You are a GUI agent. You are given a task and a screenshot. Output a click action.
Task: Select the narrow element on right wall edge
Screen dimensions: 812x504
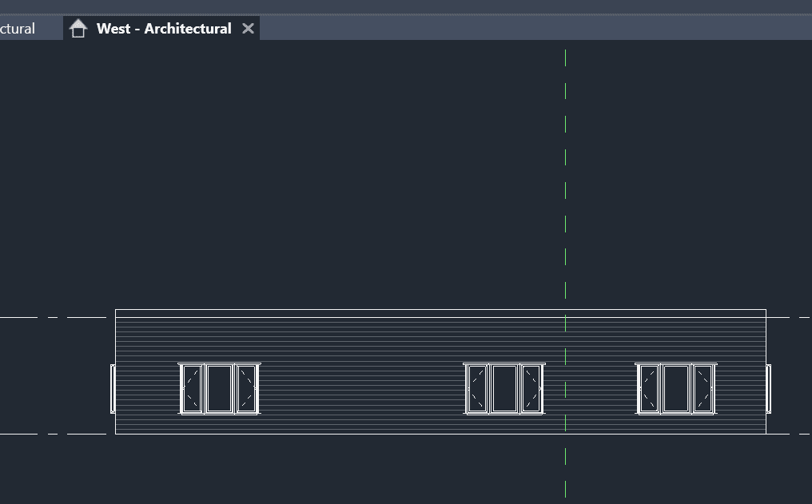[769, 389]
